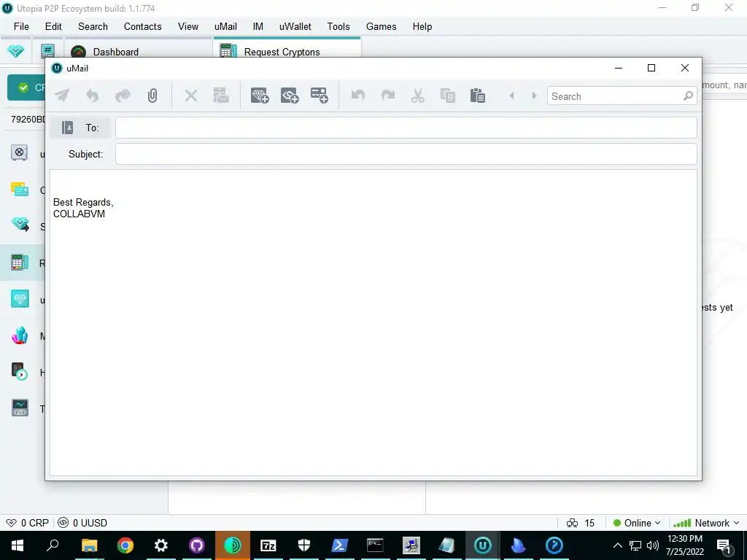This screenshot has height=560, width=747.
Task: Open the uMail menu in menu bar
Action: tap(225, 27)
